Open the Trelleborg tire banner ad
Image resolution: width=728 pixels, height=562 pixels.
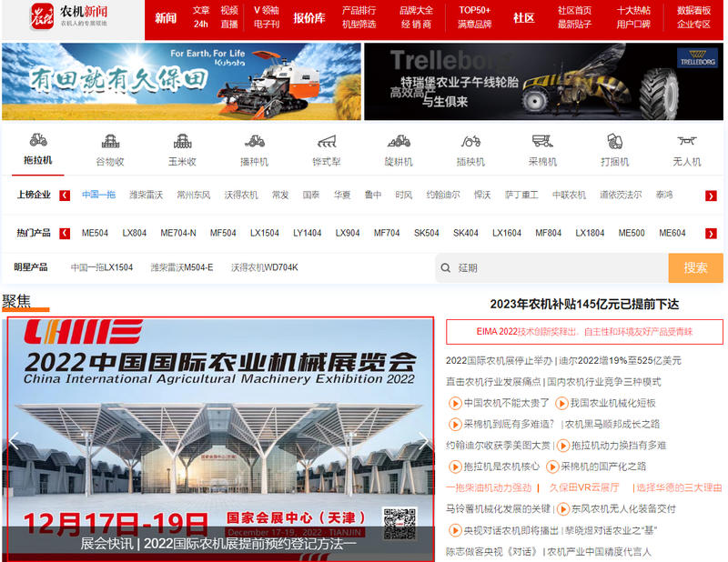(x=543, y=82)
